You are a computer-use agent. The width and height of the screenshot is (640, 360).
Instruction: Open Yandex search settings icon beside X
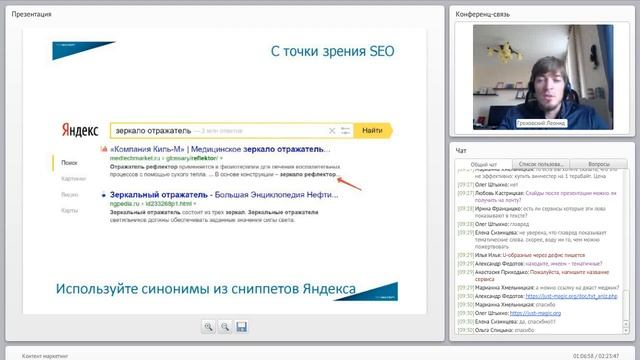pos(345,131)
